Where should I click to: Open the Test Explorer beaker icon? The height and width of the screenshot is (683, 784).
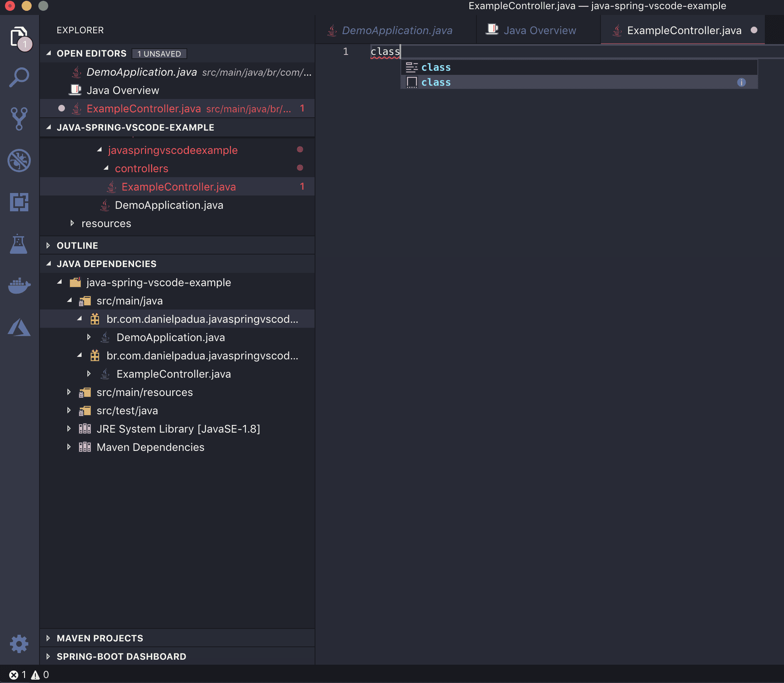click(x=19, y=245)
